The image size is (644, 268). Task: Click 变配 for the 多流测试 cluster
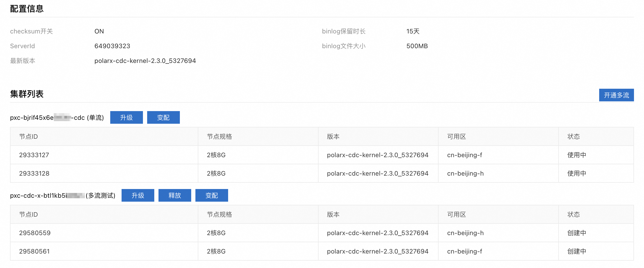click(212, 195)
